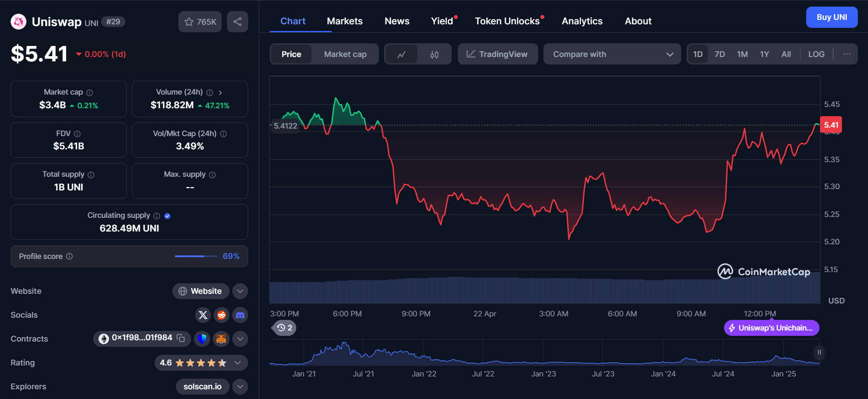868x399 pixels.
Task: Switch to the About tab
Action: [x=638, y=21]
